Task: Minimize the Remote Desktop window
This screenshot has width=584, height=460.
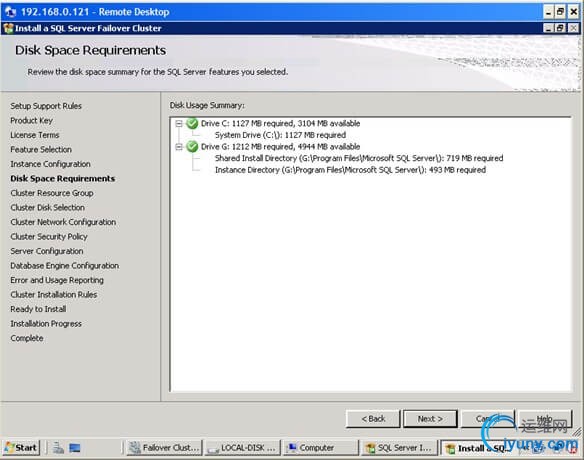Action: click(548, 12)
